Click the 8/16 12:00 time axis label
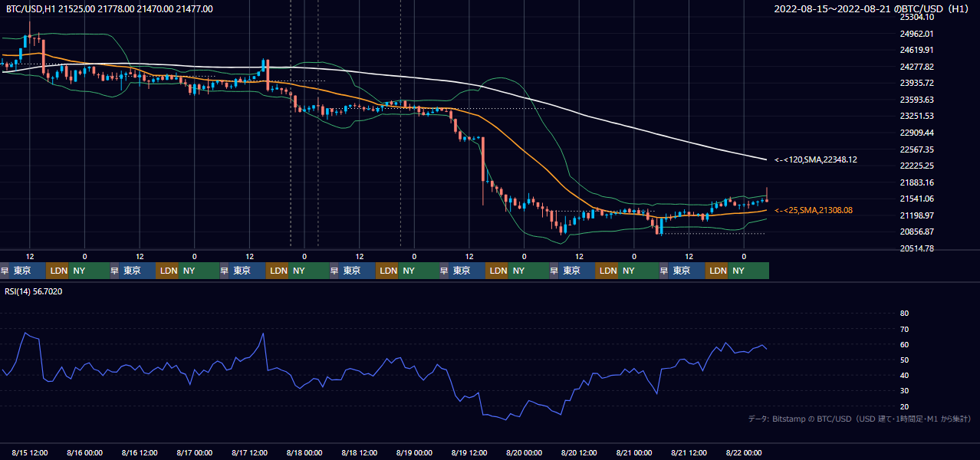The image size is (980, 460). point(140,452)
